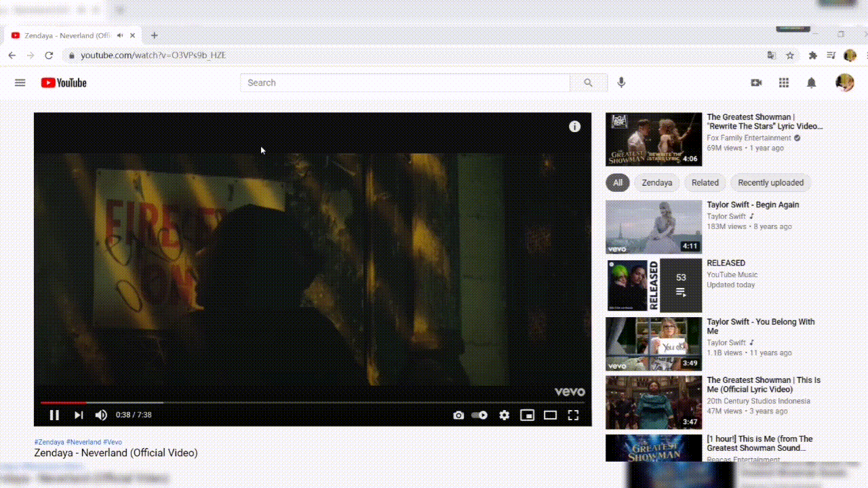Viewport: 868px width, 488px height.
Task: Focus the YouTube search box
Action: (x=405, y=83)
